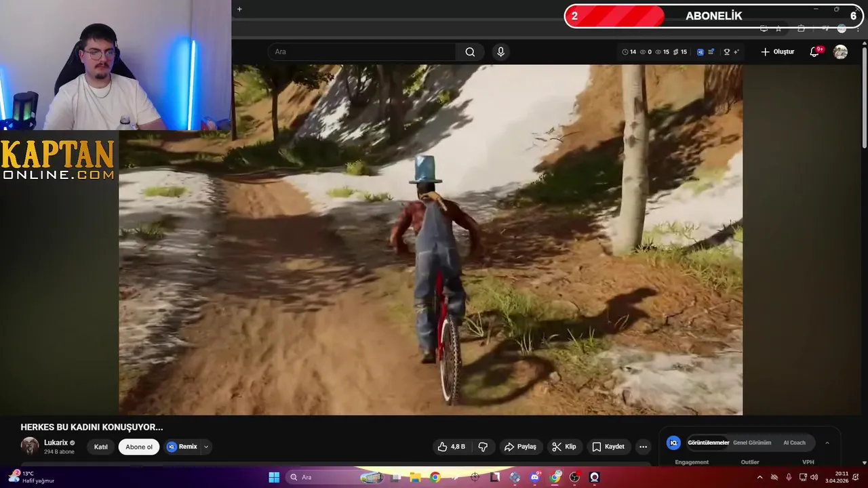
Task: Click the video player to pause
Action: pyautogui.click(x=431, y=239)
